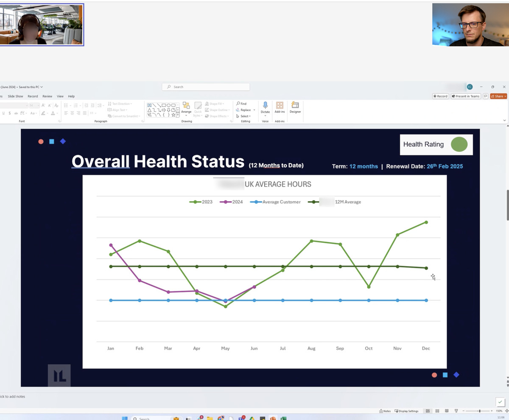Adjust the zoom slider in status bar

479,411
